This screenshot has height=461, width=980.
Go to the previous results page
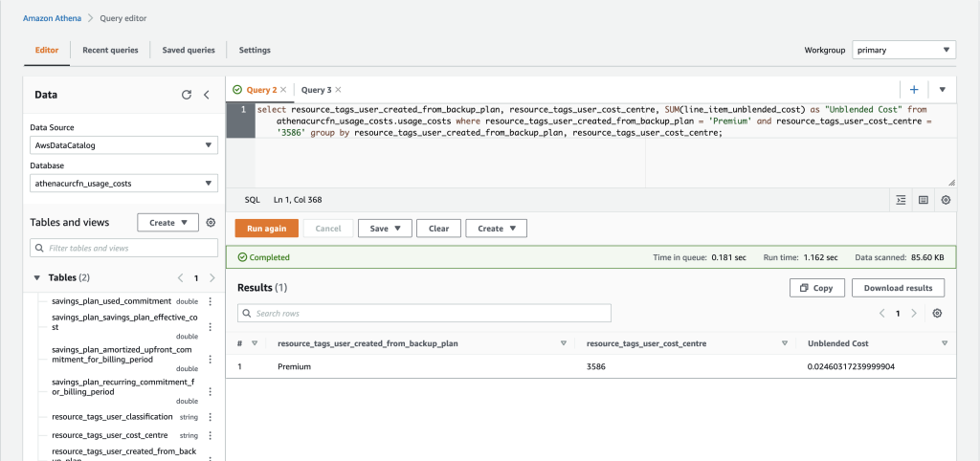tap(881, 314)
